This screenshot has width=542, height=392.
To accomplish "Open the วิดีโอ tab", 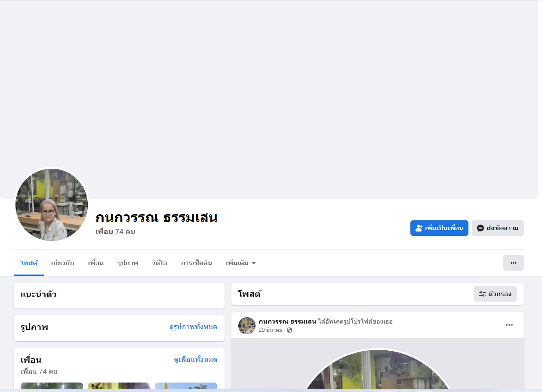I will pyautogui.click(x=160, y=263).
